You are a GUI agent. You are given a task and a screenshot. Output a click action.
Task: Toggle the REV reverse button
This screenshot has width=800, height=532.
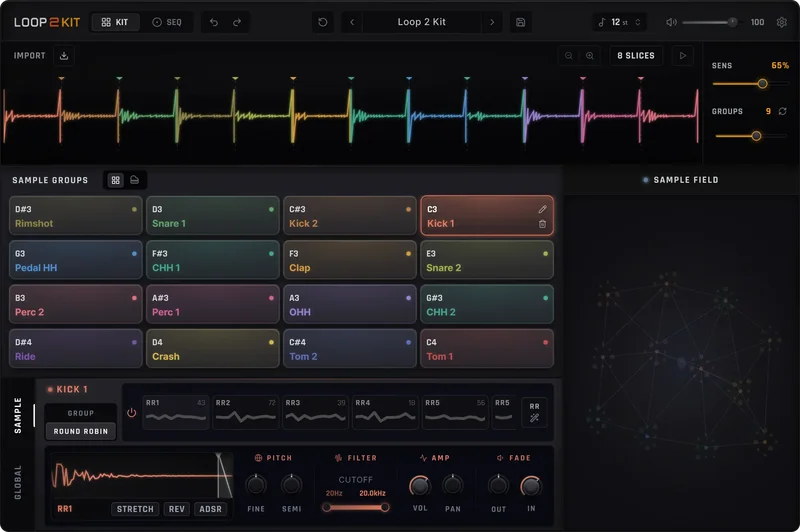point(177,509)
